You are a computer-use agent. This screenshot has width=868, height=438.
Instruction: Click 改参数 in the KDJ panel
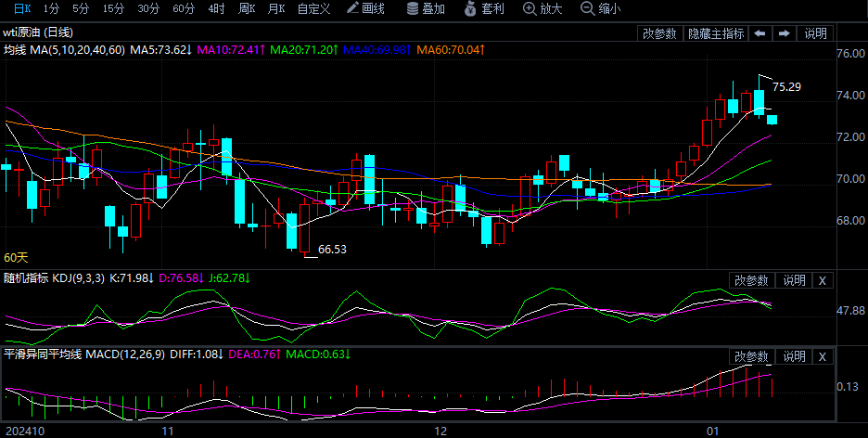coord(751,280)
